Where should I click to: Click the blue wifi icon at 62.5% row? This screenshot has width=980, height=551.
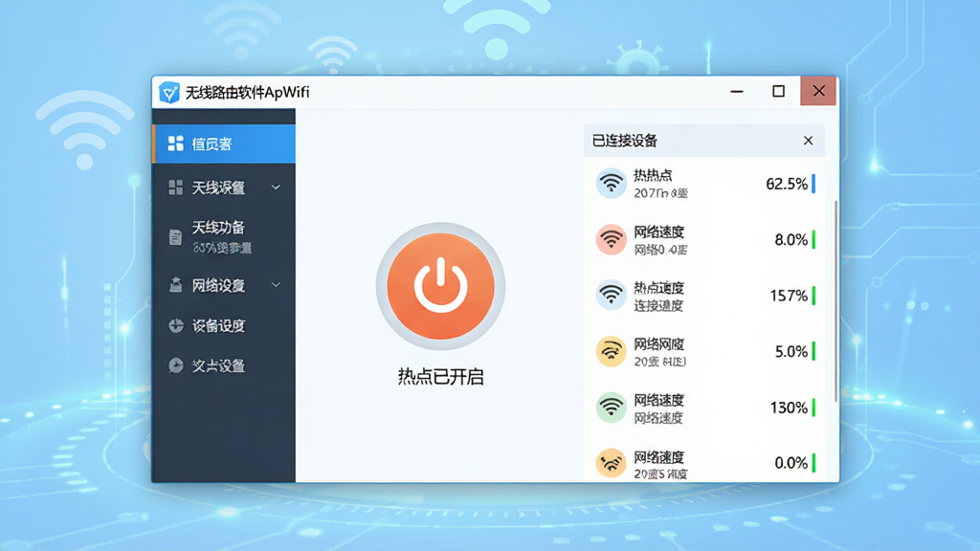[611, 184]
